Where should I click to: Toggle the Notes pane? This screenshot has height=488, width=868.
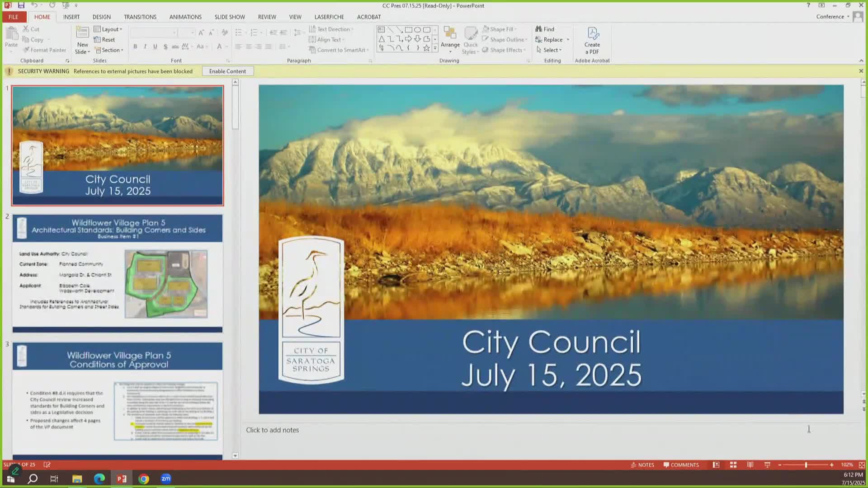coord(642,465)
